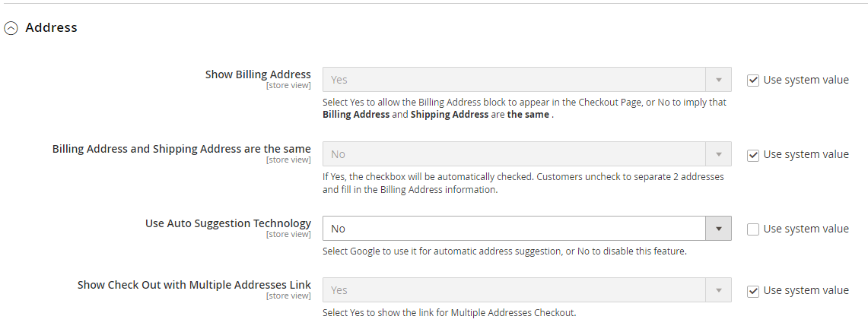Viewport: 868px width, 332px height.
Task: Toggle system value checkbox for Billing Shipping same
Action: (753, 154)
